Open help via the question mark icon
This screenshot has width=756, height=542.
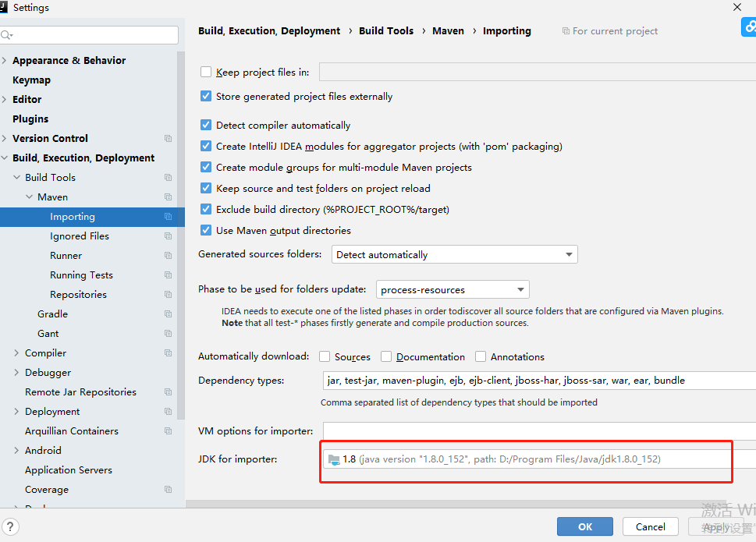click(10, 526)
